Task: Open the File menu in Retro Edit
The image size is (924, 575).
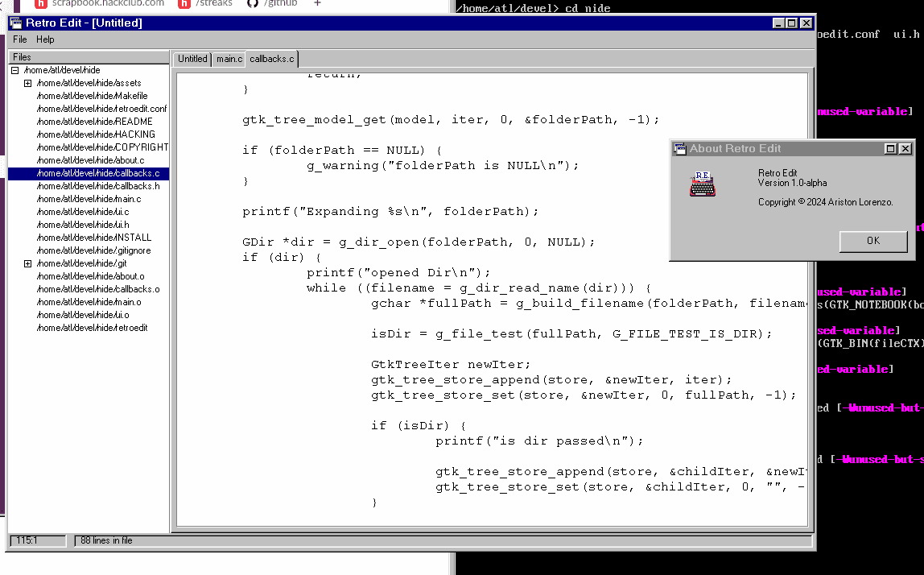Action: point(20,39)
